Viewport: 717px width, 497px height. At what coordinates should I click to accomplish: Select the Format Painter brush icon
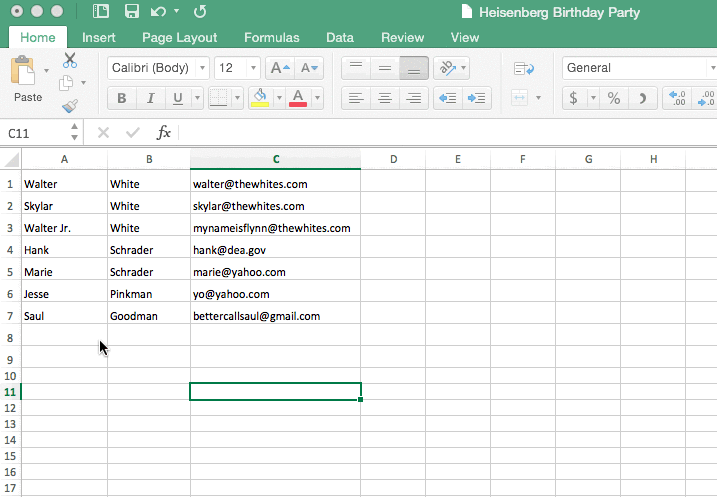coord(69,105)
